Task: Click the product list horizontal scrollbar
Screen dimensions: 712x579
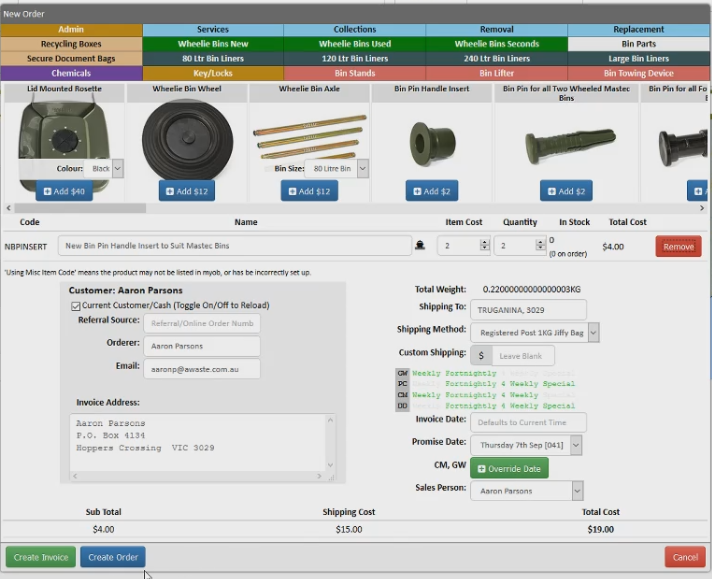Action: coord(80,208)
